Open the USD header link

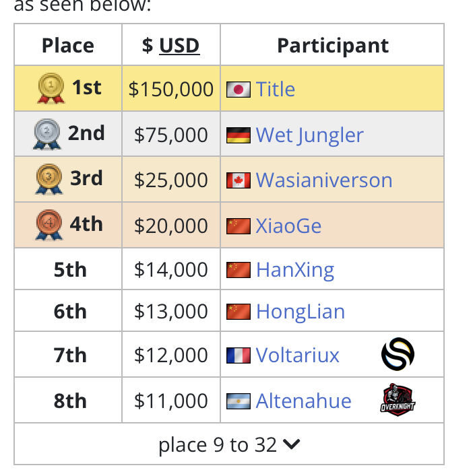(x=179, y=46)
